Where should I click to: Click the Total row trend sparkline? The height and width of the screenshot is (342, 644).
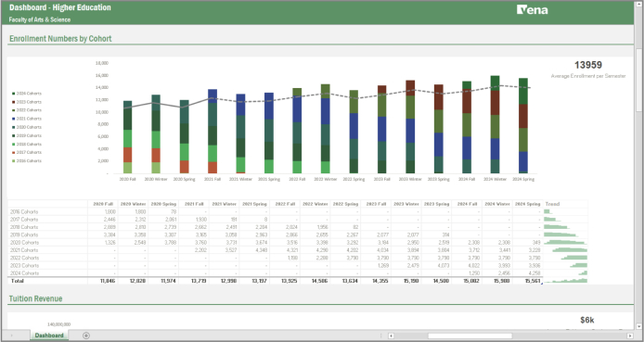pos(565,281)
